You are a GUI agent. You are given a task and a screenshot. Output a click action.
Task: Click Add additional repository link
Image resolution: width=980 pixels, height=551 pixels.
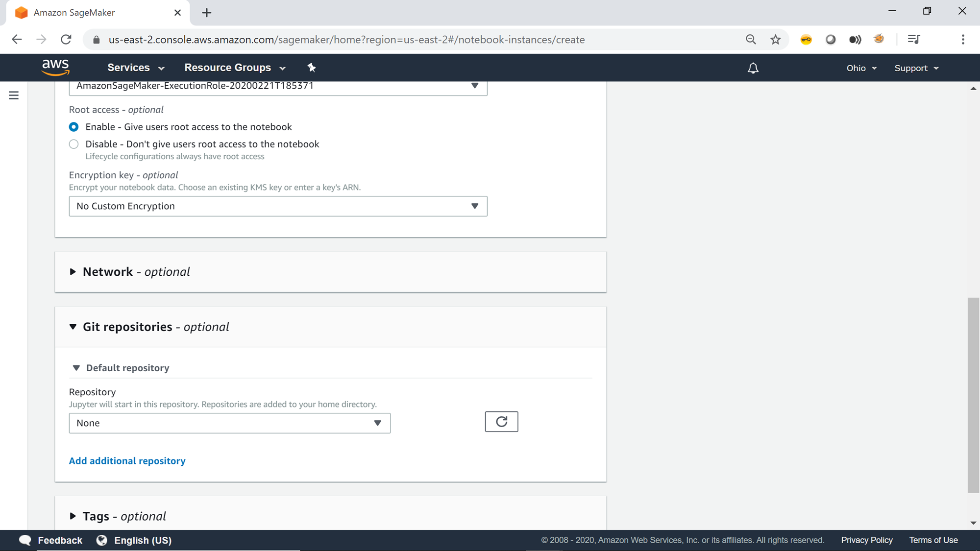coord(127,461)
